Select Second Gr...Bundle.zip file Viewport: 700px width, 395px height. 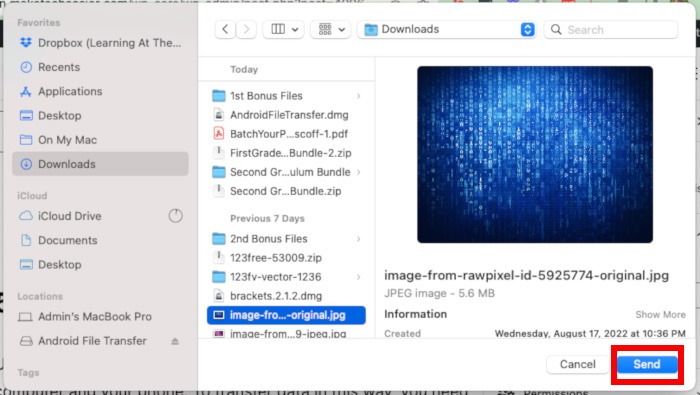click(286, 191)
